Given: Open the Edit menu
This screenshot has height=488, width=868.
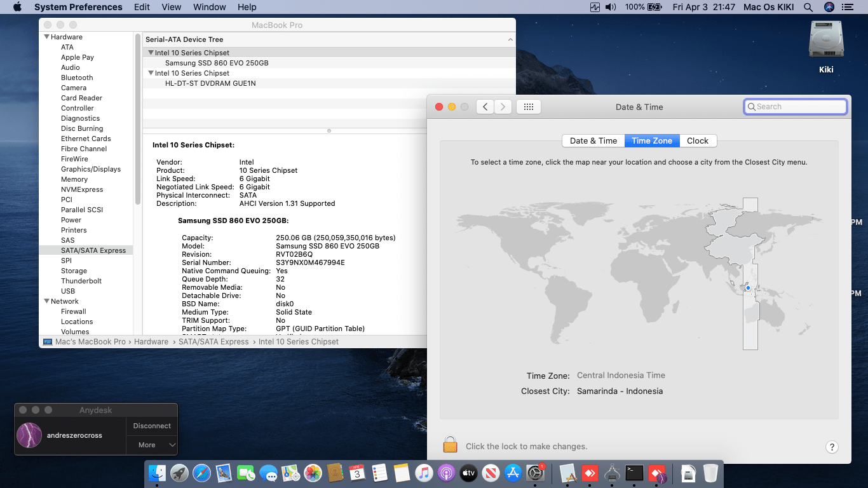Looking at the screenshot, I should 142,7.
